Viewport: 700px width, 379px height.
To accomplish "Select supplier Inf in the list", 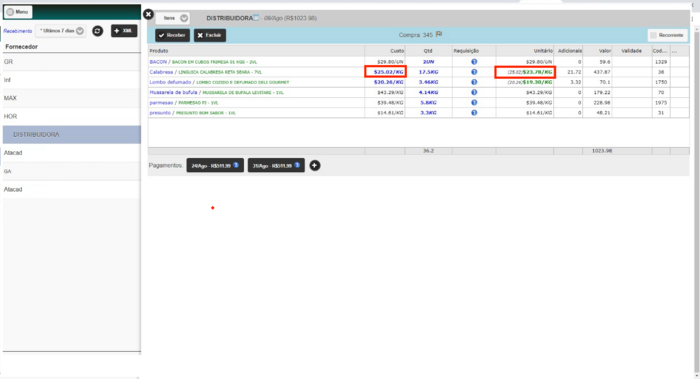I will tap(71, 80).
